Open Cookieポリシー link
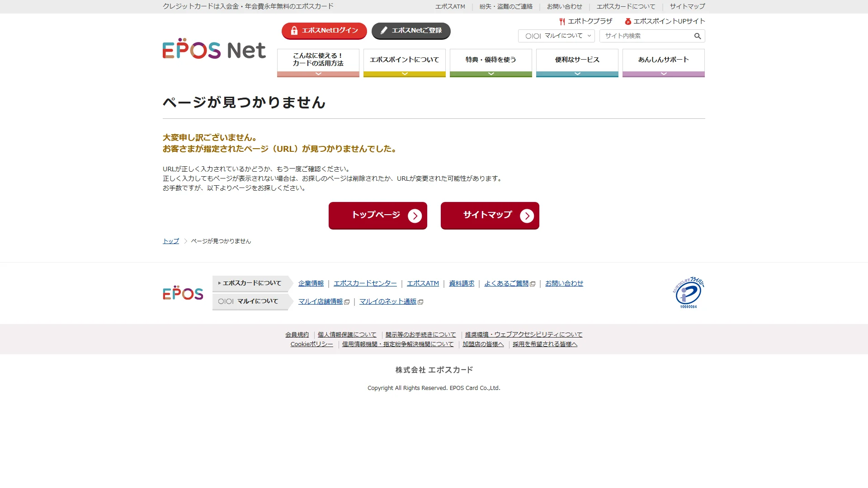This screenshot has height=488, width=868. click(312, 344)
